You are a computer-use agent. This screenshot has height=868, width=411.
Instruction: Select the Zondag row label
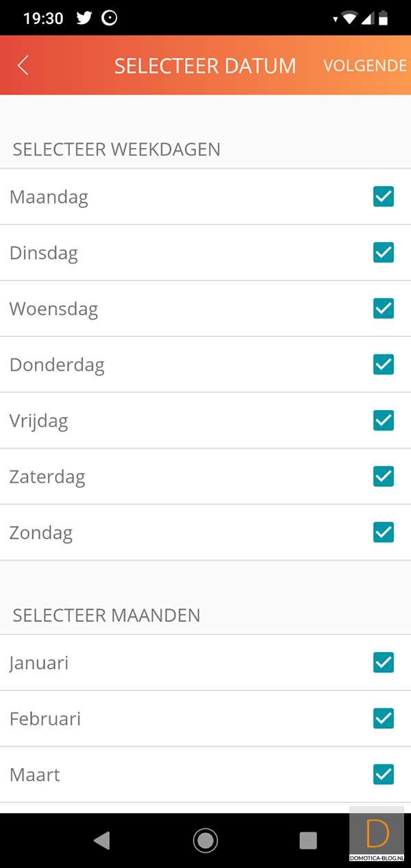(41, 533)
